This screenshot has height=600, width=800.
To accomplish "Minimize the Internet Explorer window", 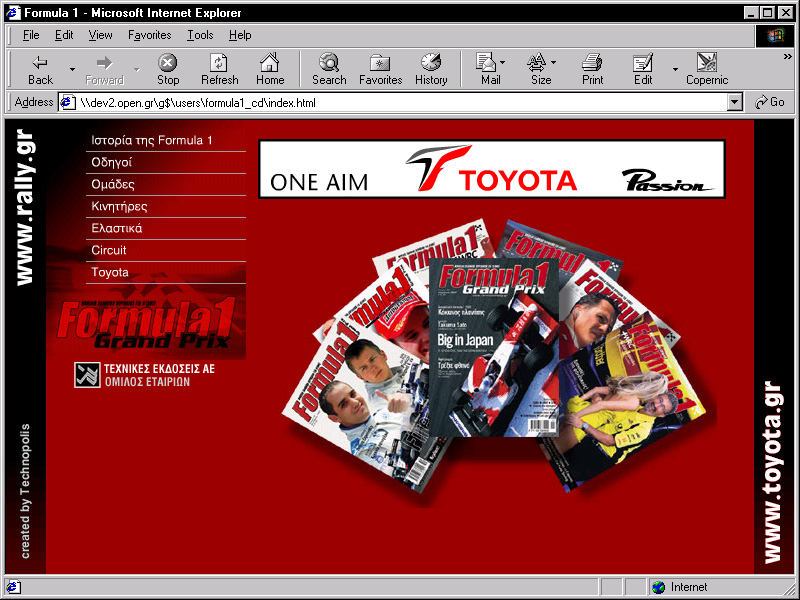I will [751, 13].
